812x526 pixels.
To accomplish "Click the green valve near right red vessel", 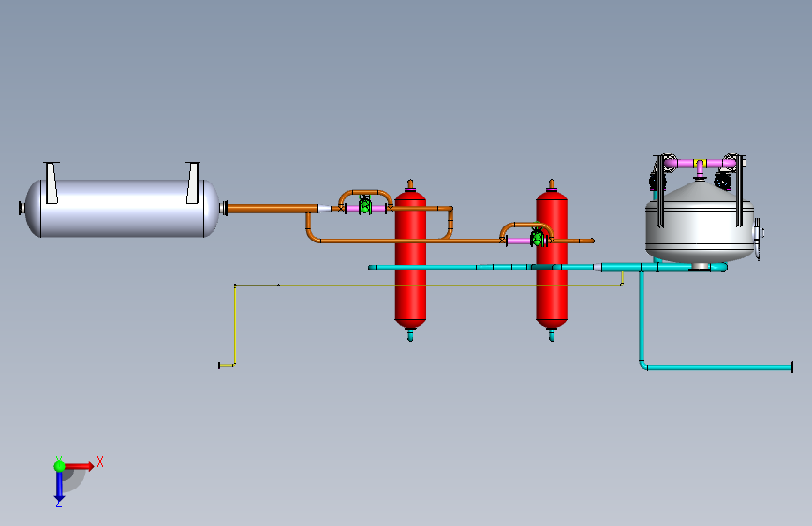I will (x=538, y=238).
